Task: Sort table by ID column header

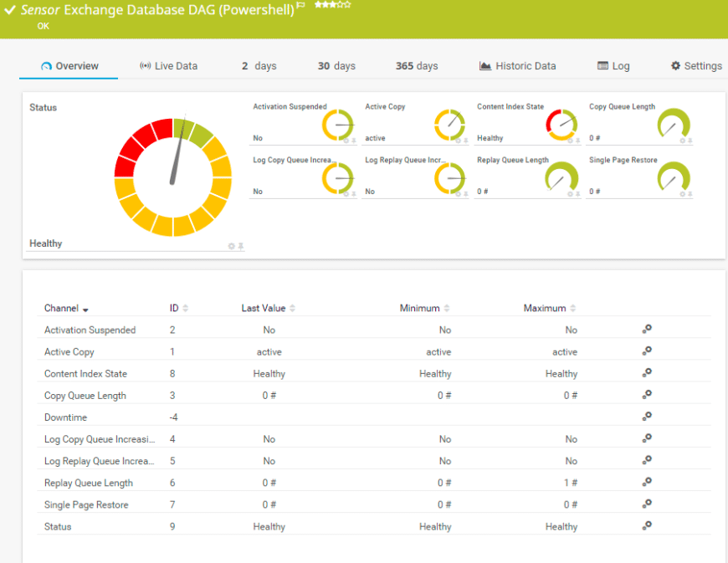Action: coord(179,308)
